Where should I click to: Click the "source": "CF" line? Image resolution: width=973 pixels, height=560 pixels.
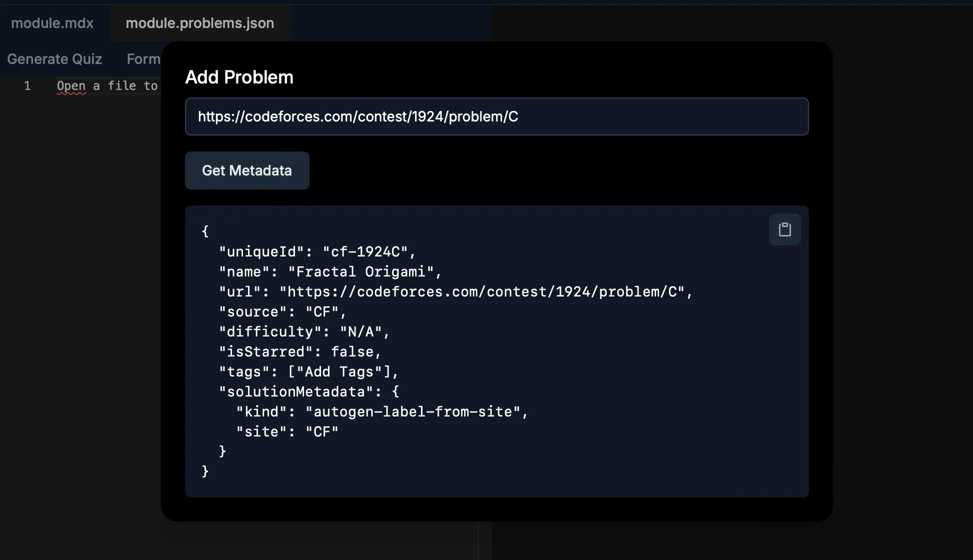pos(282,311)
